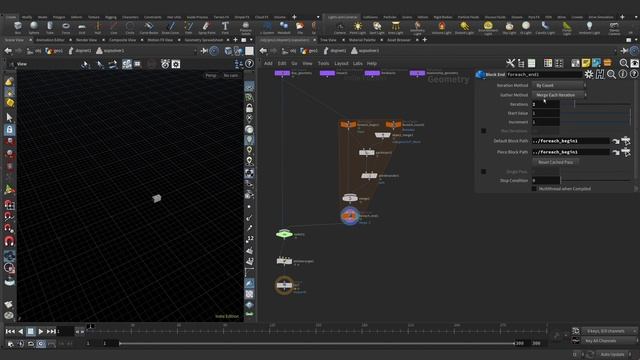
Task: Select the Font shelf tool
Action: [225, 27]
